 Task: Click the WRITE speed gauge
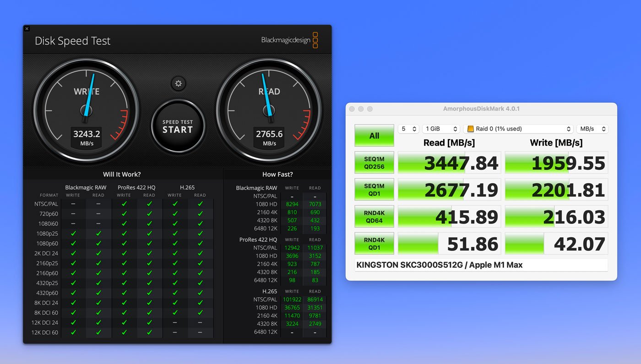(87, 110)
